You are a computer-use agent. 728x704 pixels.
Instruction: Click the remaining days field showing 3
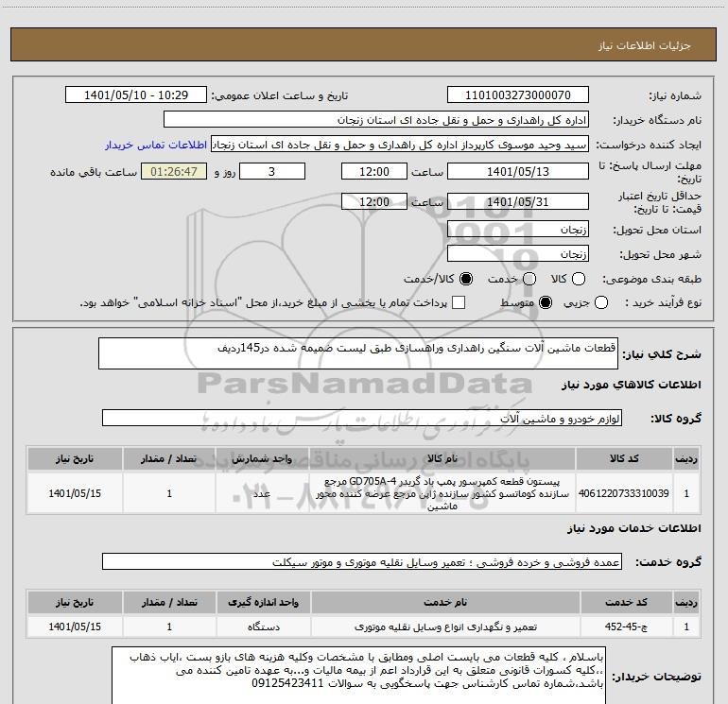272,172
